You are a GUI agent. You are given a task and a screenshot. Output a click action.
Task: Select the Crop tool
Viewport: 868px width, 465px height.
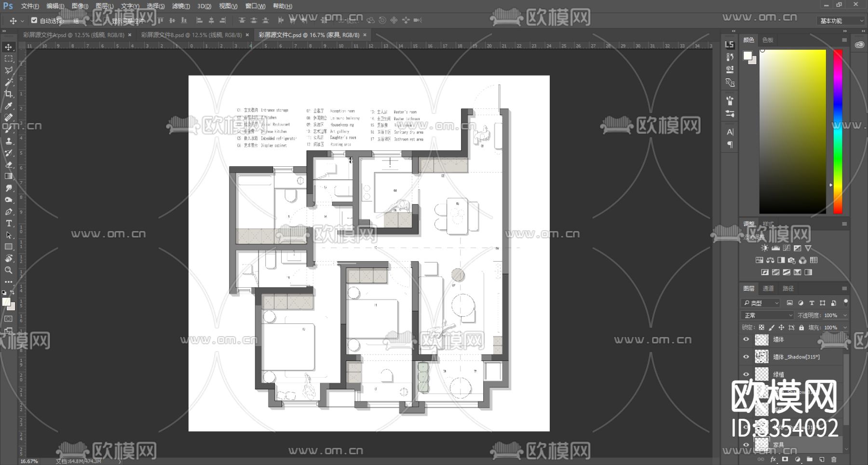click(9, 94)
